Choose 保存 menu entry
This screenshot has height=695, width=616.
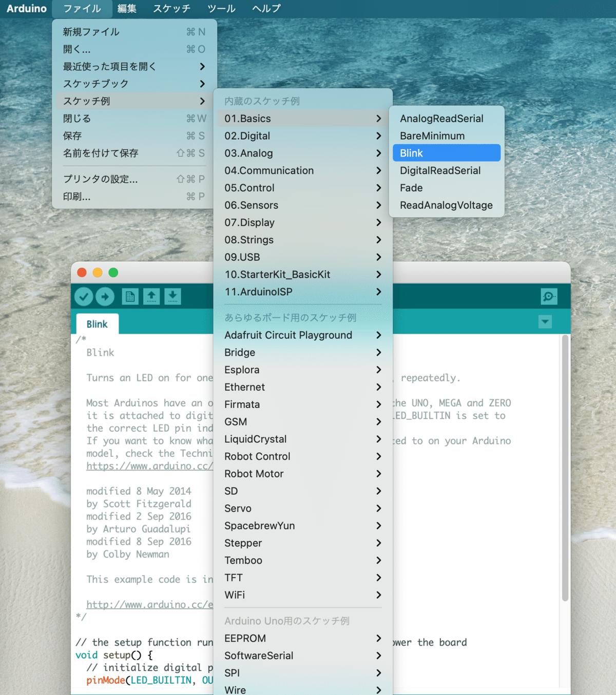[134, 136]
